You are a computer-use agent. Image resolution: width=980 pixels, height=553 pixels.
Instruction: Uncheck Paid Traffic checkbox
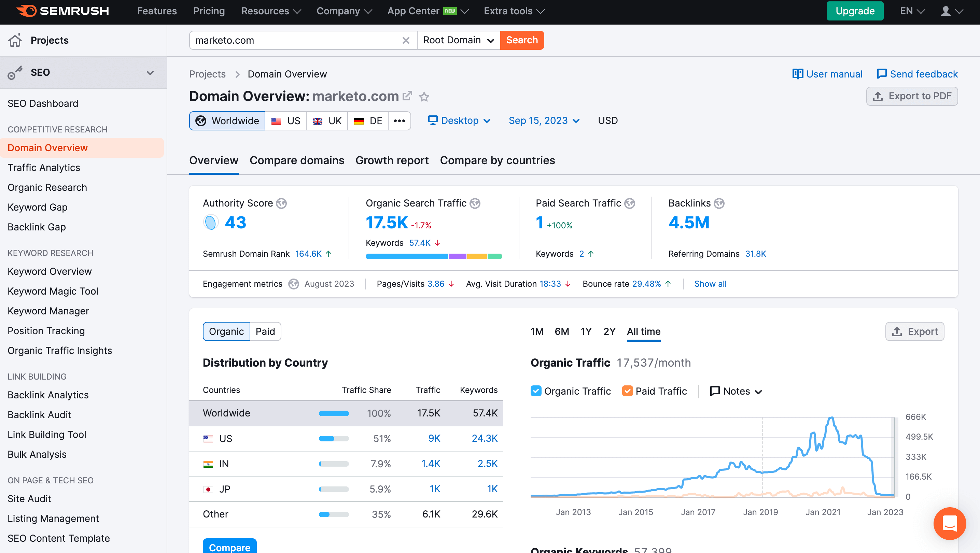(627, 391)
